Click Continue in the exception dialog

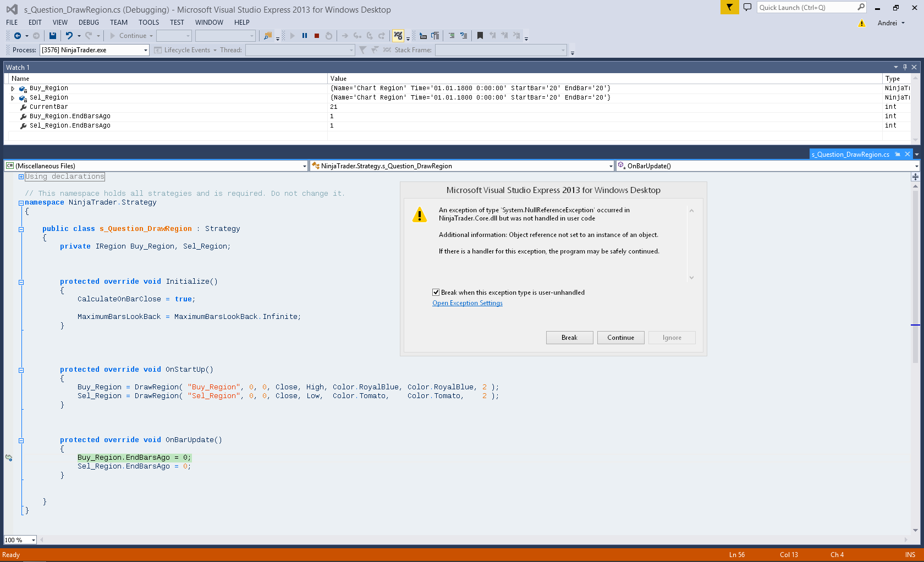pyautogui.click(x=620, y=338)
